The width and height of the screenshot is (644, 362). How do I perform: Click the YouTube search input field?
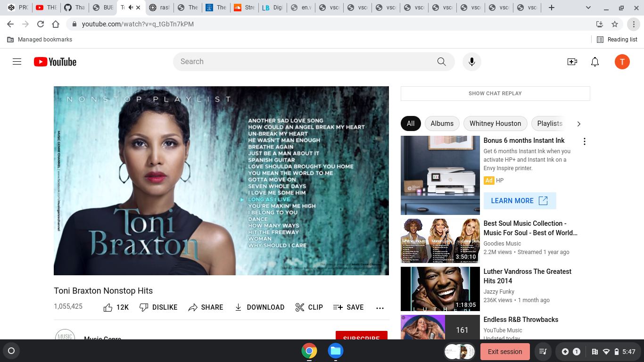(x=302, y=62)
